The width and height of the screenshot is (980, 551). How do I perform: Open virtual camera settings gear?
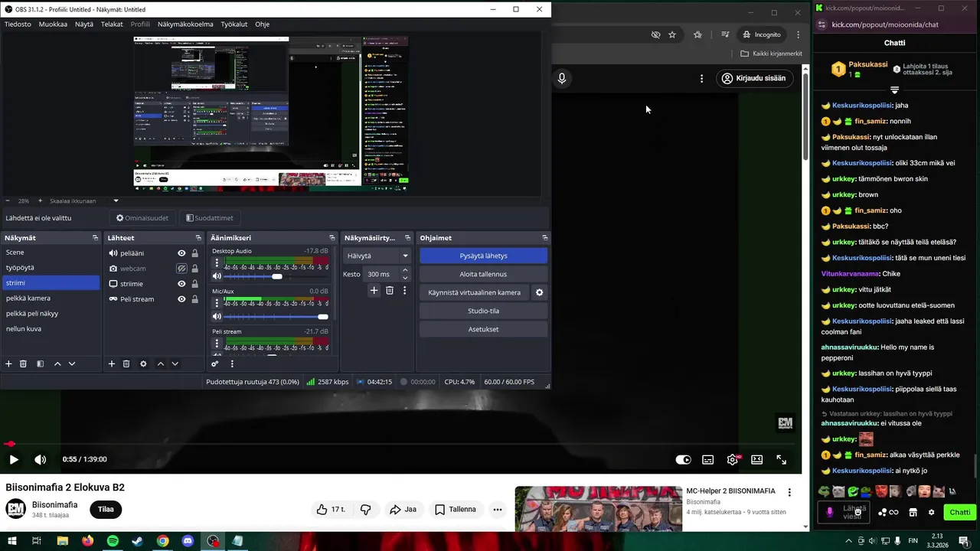(539, 292)
